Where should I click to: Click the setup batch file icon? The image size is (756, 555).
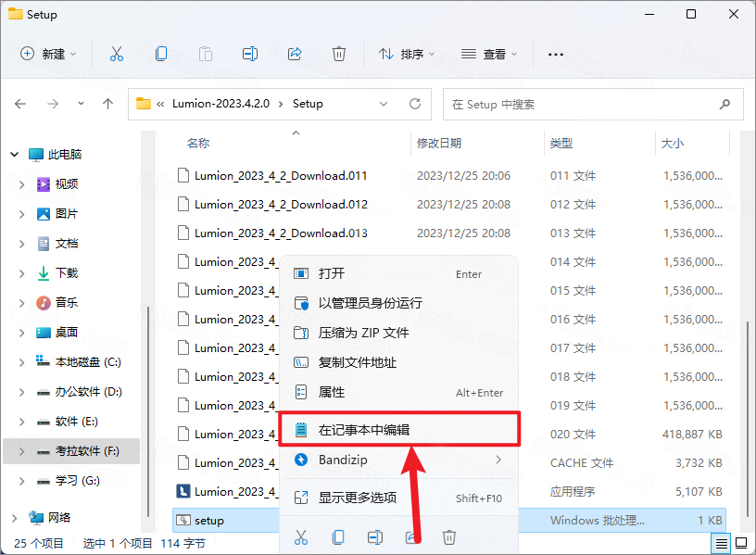183,521
